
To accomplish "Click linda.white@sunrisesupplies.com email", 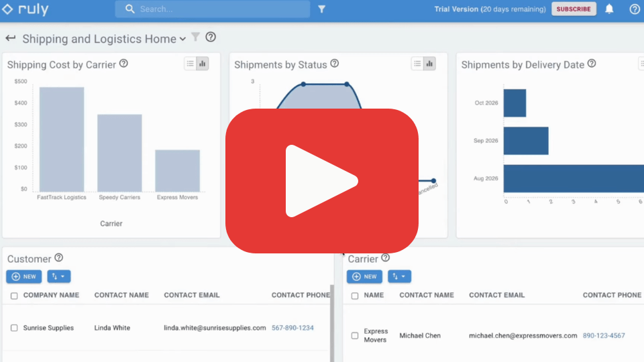I will (215, 328).
